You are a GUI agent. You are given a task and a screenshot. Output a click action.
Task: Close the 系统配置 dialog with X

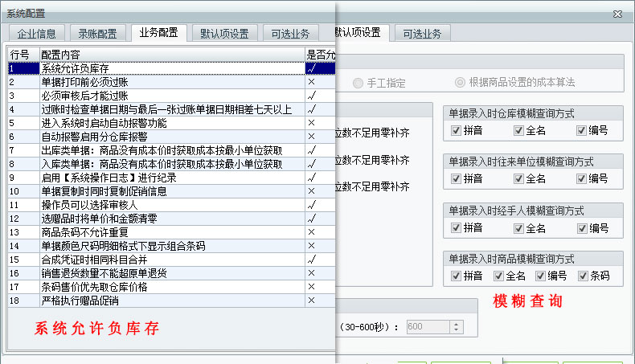coord(617,14)
